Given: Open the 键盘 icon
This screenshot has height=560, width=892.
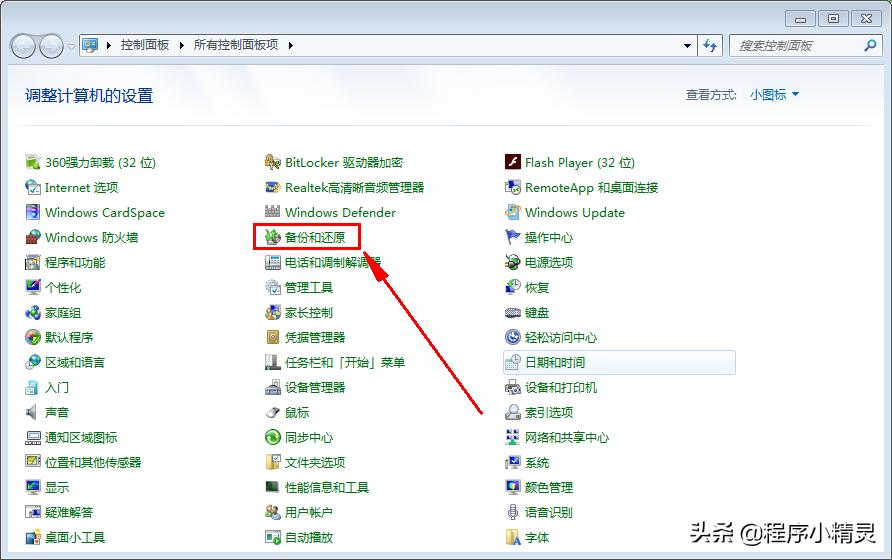Looking at the screenshot, I should point(513,312).
